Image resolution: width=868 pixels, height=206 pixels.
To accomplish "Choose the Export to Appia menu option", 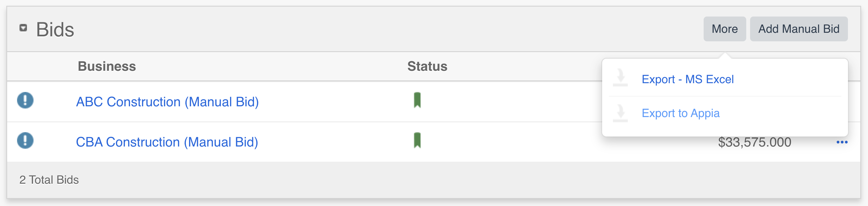I will click(x=680, y=113).
